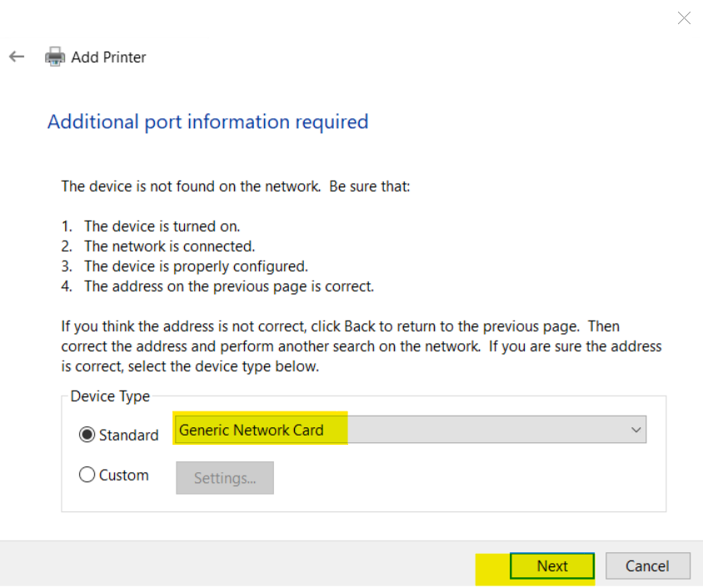Click the printer icon beside Add Printer

55,57
